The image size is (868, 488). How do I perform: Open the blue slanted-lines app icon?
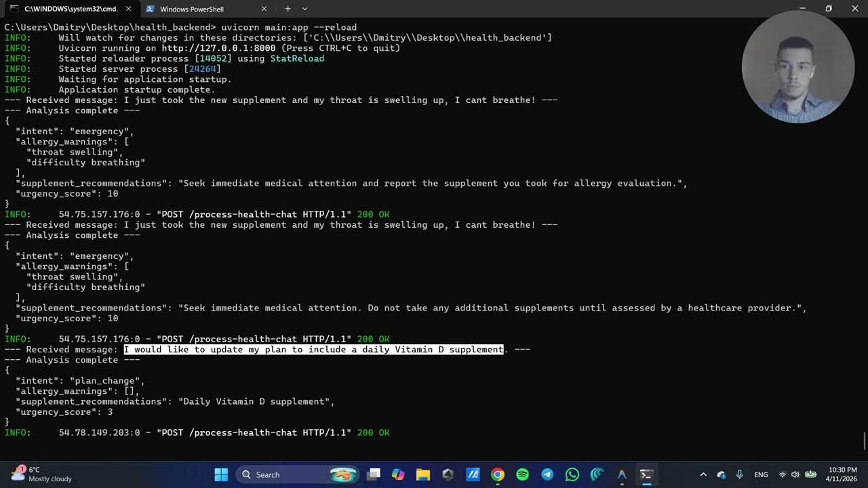pyautogui.click(x=473, y=474)
